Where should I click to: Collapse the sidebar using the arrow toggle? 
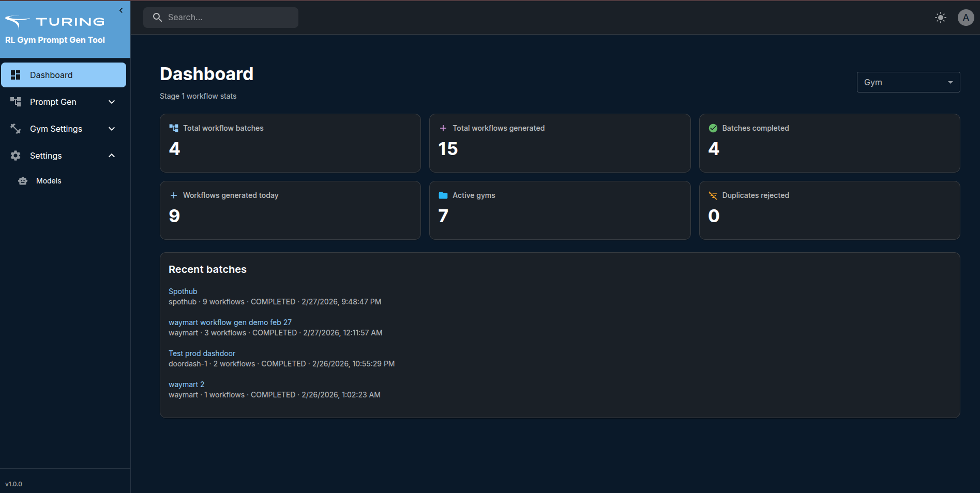coord(121,10)
